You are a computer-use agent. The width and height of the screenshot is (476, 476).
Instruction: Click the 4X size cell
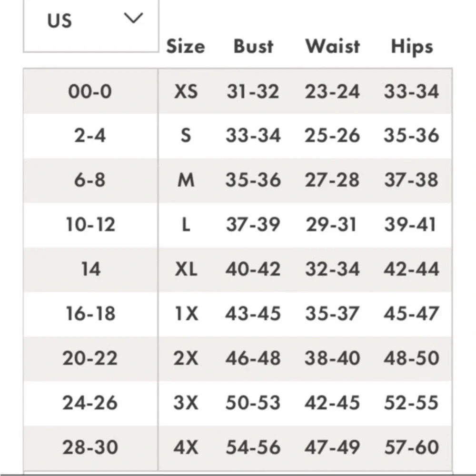point(186,447)
